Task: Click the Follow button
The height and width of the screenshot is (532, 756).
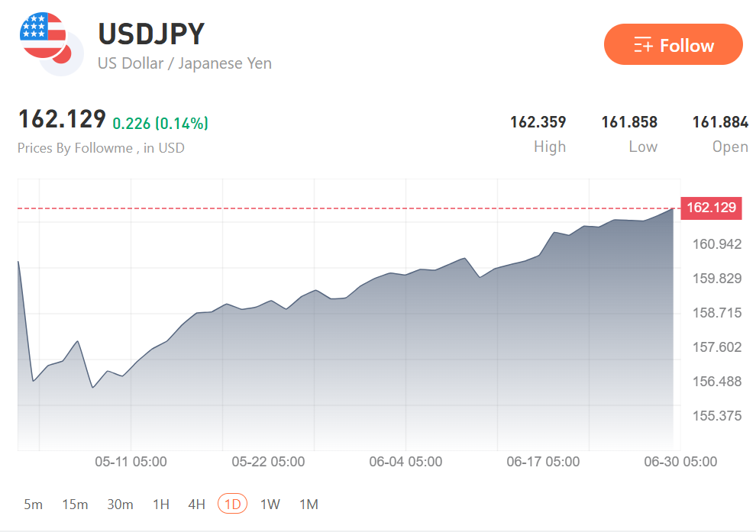Action: click(x=673, y=44)
